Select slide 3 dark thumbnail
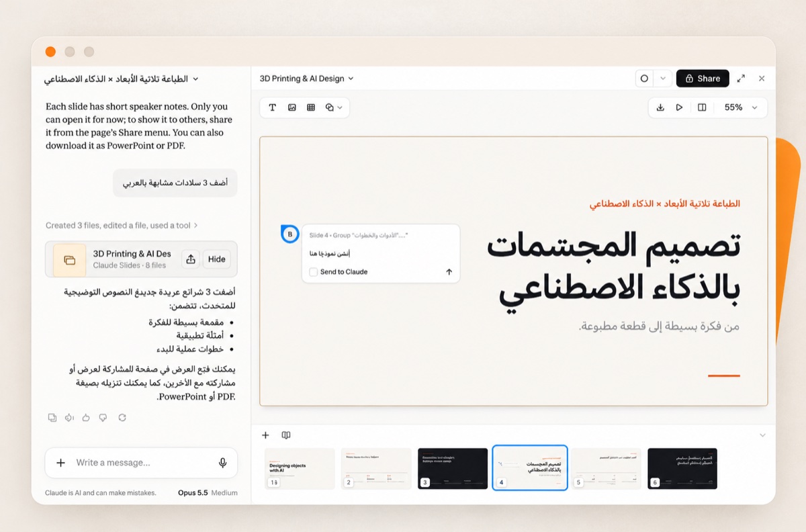The width and height of the screenshot is (806, 532). pos(453,468)
